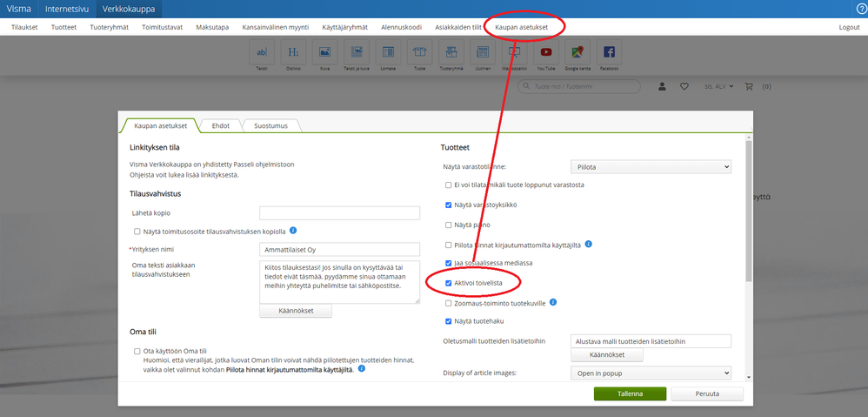The image size is (868, 417).
Task: Click into Oma teksti asiakkaan textarea
Action: (339, 282)
